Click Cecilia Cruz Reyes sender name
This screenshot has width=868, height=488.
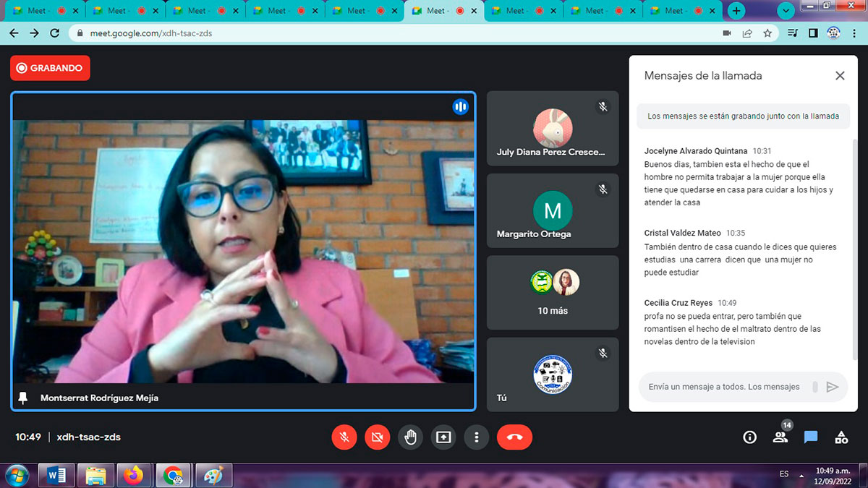coord(678,303)
